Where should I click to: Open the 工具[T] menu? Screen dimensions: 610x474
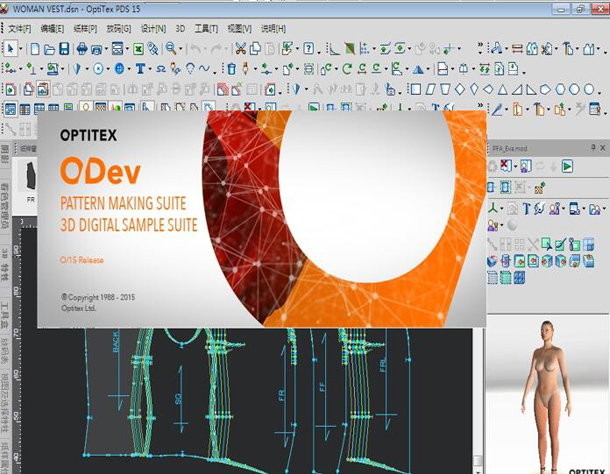pyautogui.click(x=206, y=29)
